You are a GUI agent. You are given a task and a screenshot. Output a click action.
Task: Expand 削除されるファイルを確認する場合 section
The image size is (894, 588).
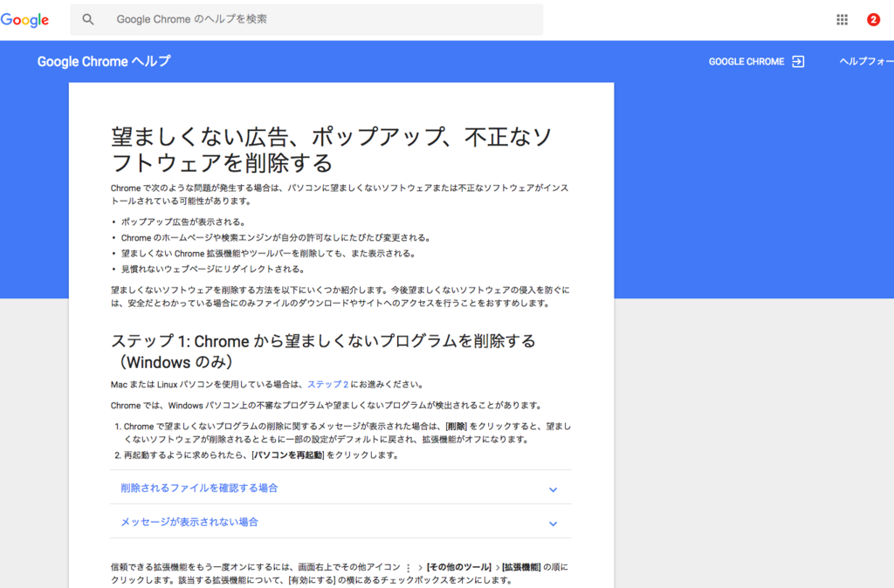point(340,489)
